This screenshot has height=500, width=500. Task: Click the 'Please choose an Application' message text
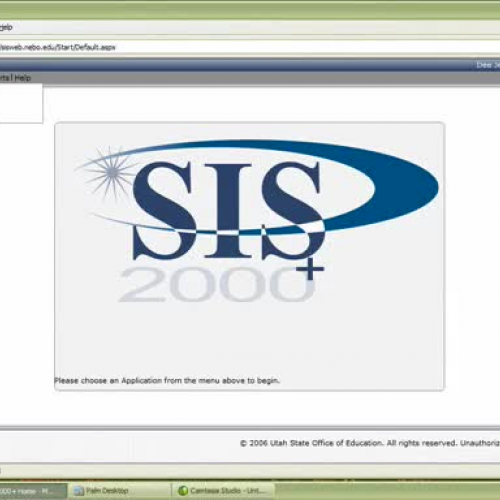[167, 380]
